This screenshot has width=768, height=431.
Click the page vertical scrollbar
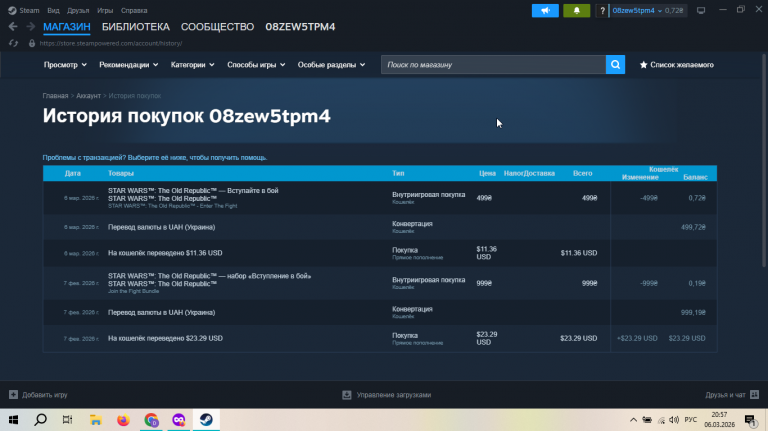[764, 162]
